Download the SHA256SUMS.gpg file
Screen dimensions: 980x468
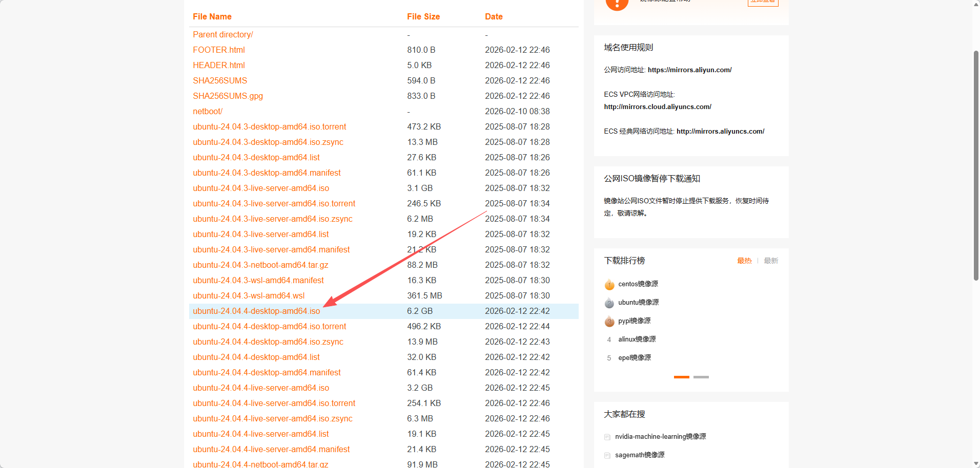coord(228,96)
